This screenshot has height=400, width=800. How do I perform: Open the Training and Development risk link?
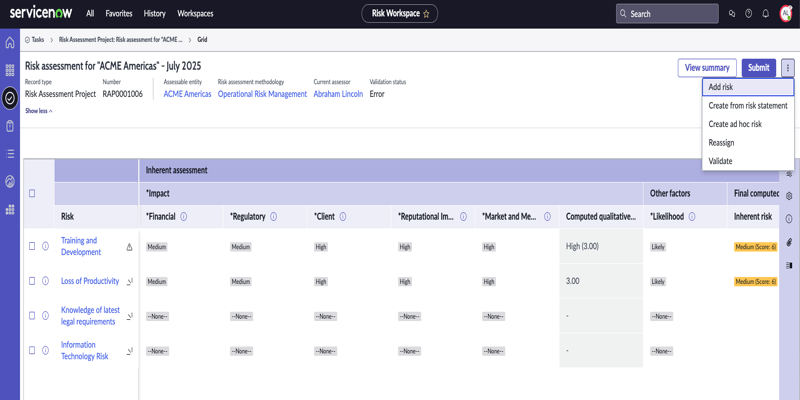pyautogui.click(x=81, y=246)
